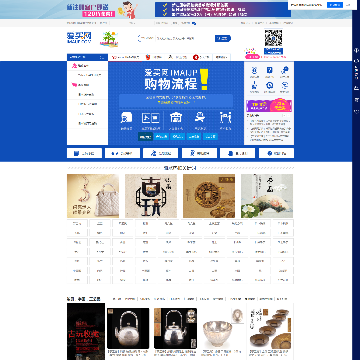This screenshot has width=360, height=360.
Task: Select the last light-blue step tab under the banner
Action: (210, 136)
